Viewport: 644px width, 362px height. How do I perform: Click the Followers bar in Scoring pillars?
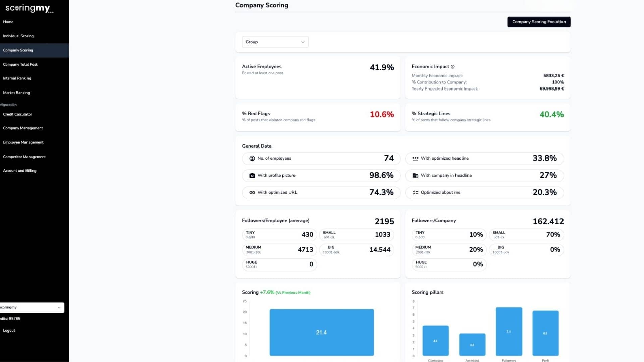[508, 331]
